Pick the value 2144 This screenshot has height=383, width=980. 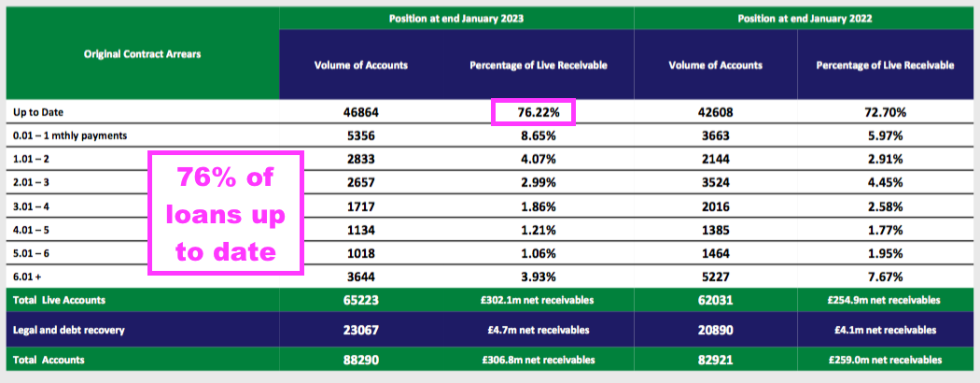coord(716,160)
